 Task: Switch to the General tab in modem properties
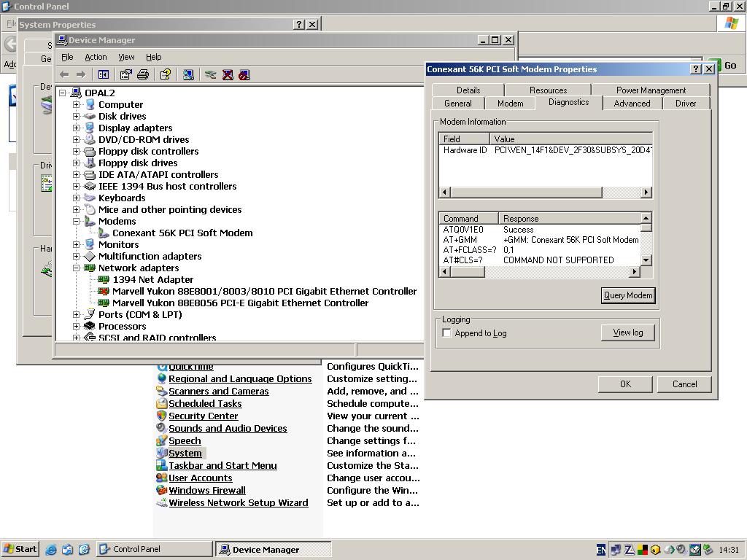(458, 104)
